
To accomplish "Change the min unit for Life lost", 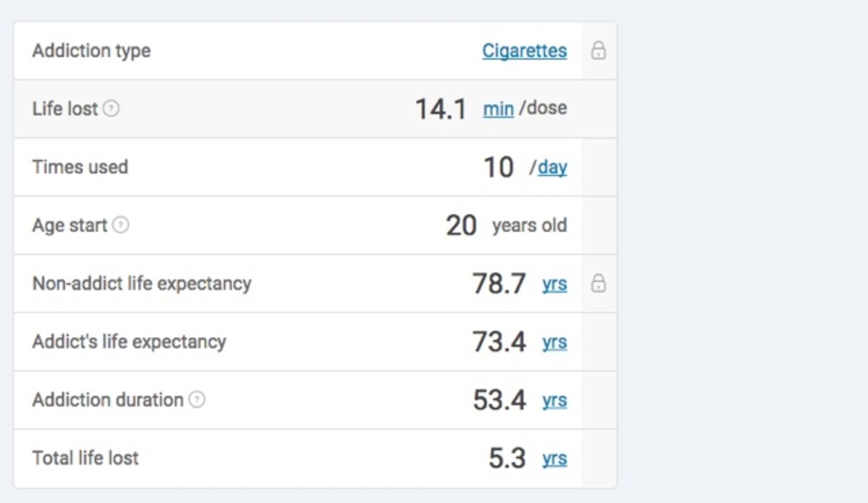I will tap(498, 109).
